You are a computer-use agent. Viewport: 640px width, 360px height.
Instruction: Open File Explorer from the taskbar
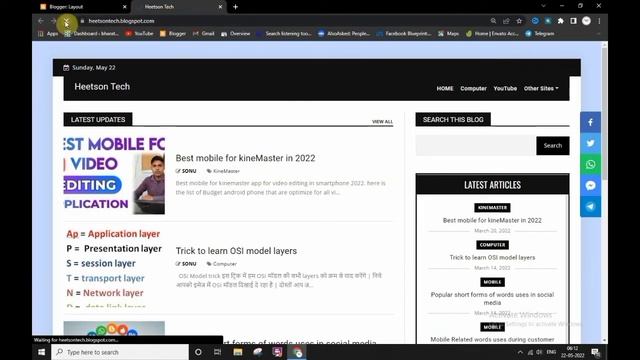[x=238, y=352]
